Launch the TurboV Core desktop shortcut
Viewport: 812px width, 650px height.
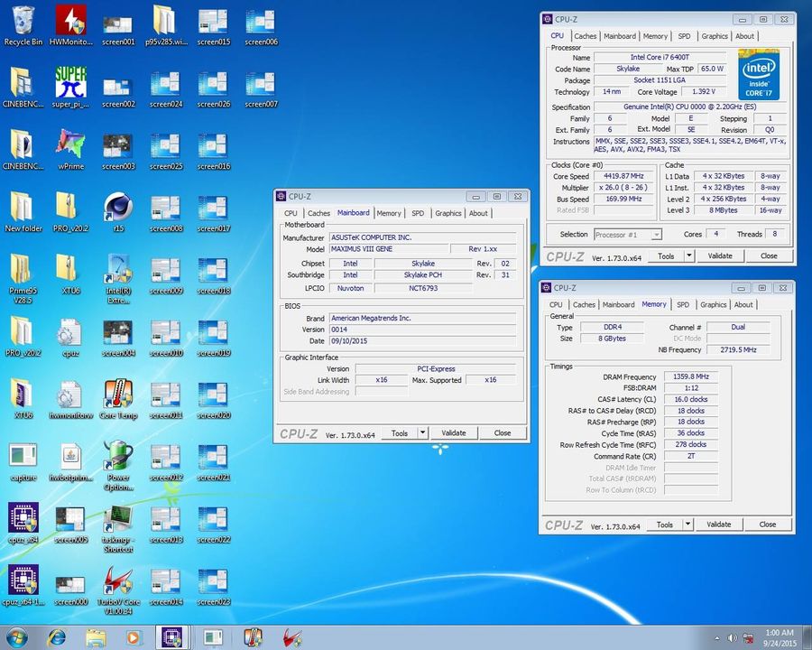pyautogui.click(x=118, y=581)
